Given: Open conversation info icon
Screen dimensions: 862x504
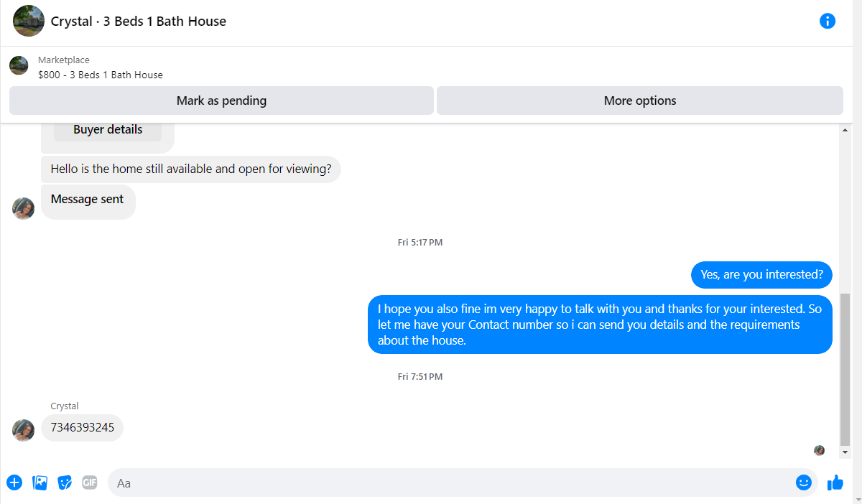Looking at the screenshot, I should pos(828,21).
